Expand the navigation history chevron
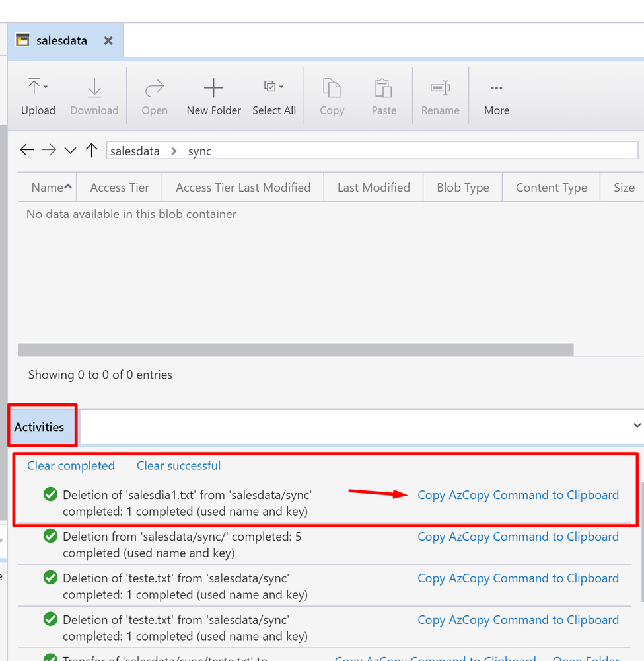This screenshot has height=661, width=644. click(x=70, y=151)
